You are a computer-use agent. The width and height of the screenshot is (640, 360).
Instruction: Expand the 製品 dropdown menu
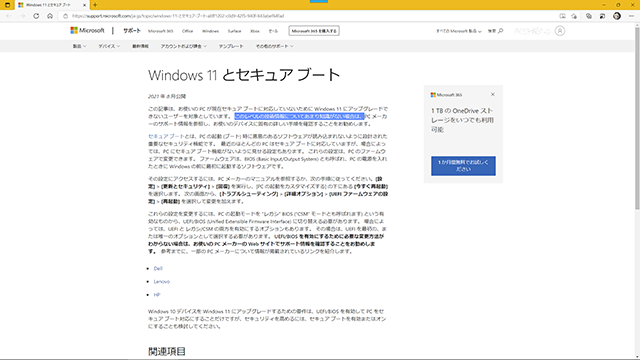coord(79,46)
